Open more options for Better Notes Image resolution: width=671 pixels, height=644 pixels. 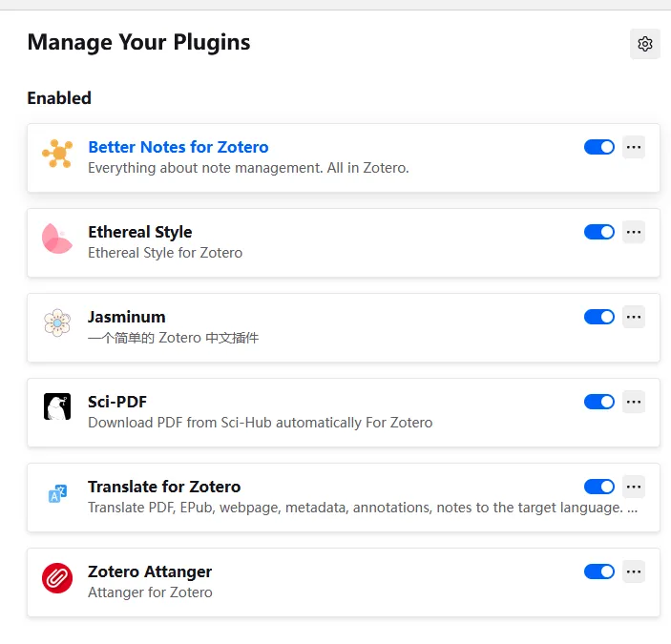(634, 147)
